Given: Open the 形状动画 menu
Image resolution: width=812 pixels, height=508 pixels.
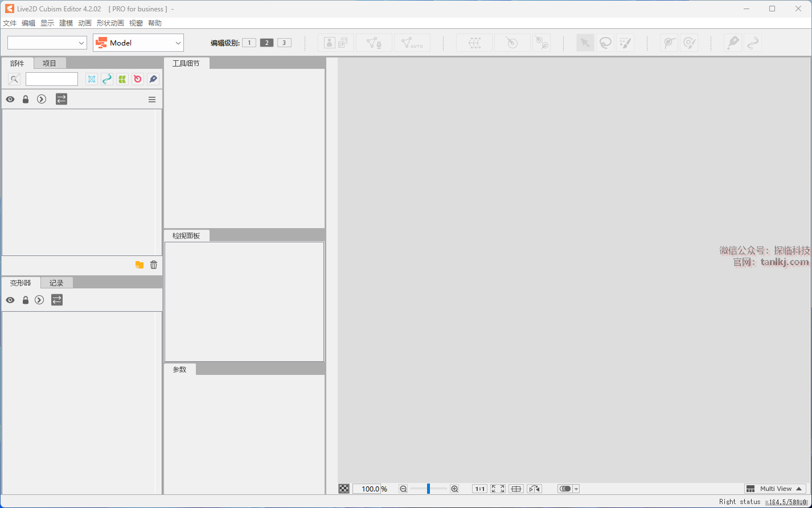Looking at the screenshot, I should (110, 23).
